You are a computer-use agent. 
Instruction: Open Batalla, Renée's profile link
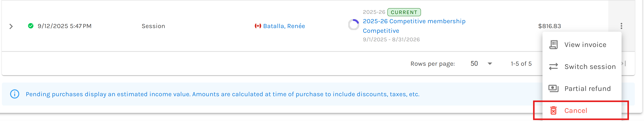pyautogui.click(x=284, y=26)
